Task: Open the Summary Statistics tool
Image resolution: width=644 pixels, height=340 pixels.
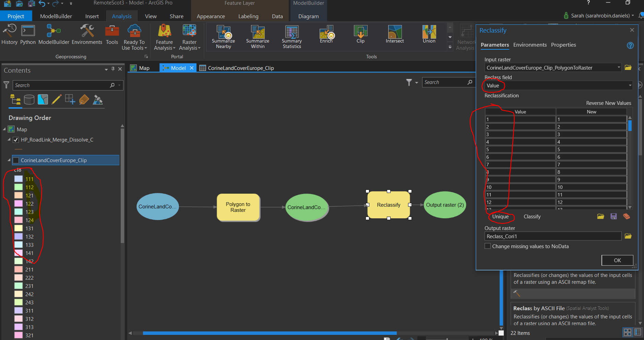Action: tap(292, 37)
